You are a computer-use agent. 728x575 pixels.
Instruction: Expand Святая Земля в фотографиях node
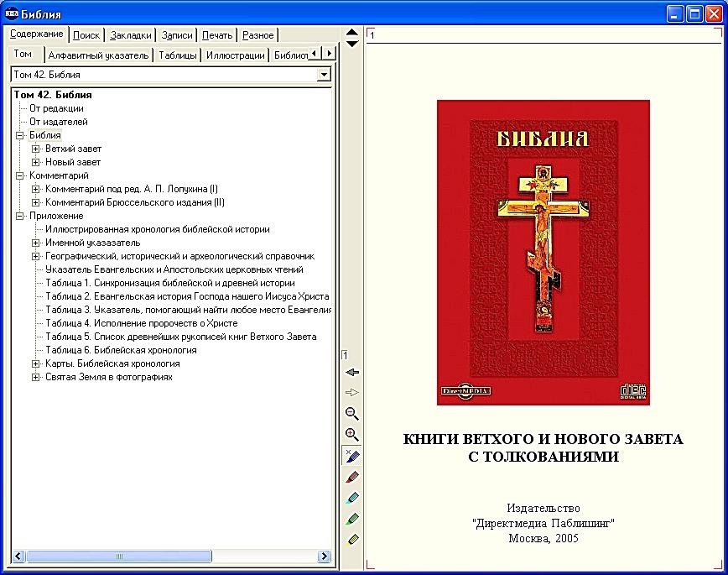[36, 377]
